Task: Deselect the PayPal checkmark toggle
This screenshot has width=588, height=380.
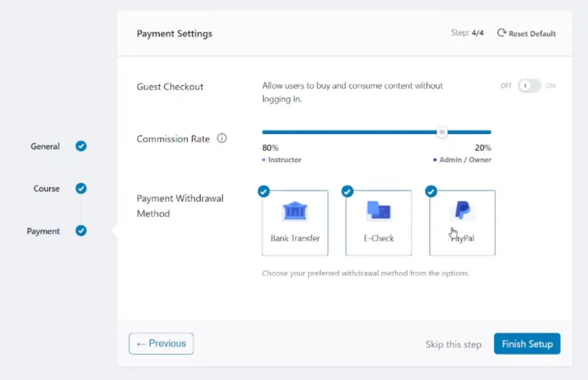Action: [x=431, y=191]
